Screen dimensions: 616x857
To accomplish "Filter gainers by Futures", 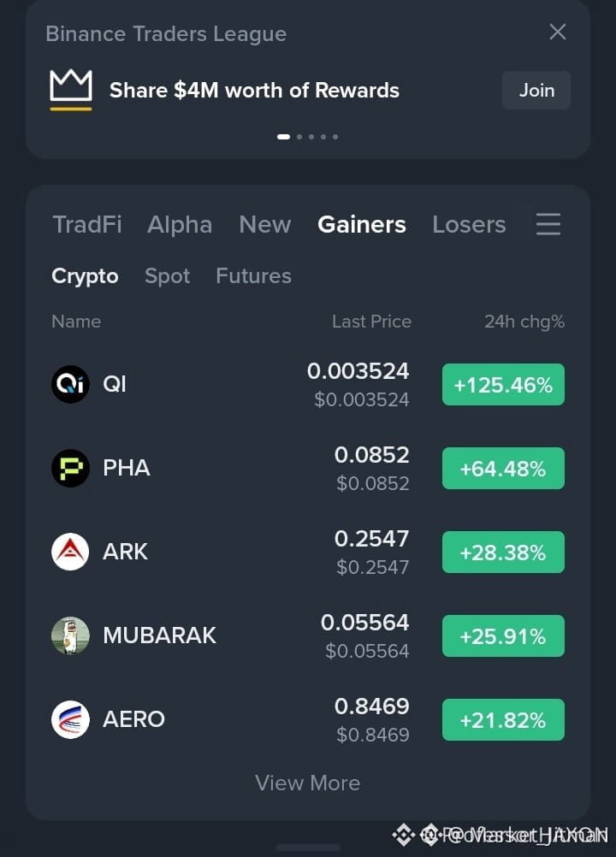I will [253, 276].
